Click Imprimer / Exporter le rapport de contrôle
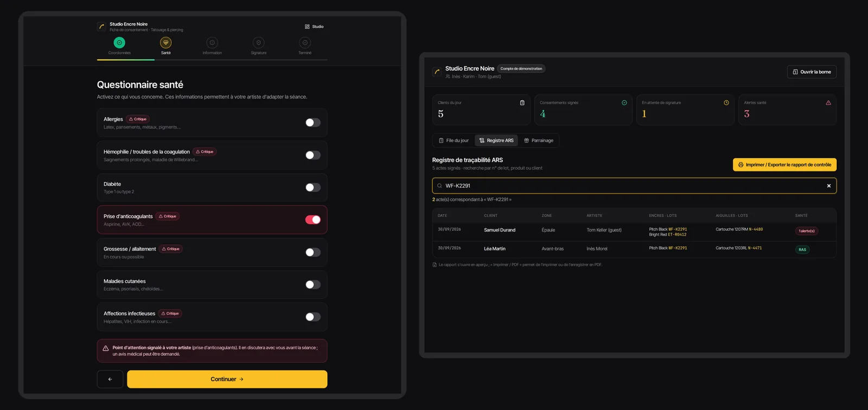 784,165
